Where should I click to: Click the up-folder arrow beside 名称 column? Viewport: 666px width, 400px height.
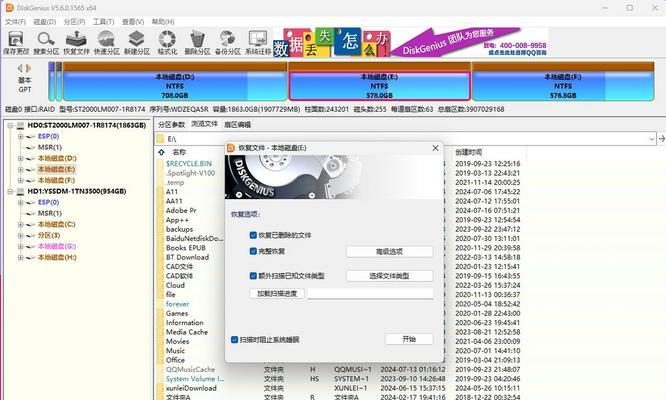(161, 152)
